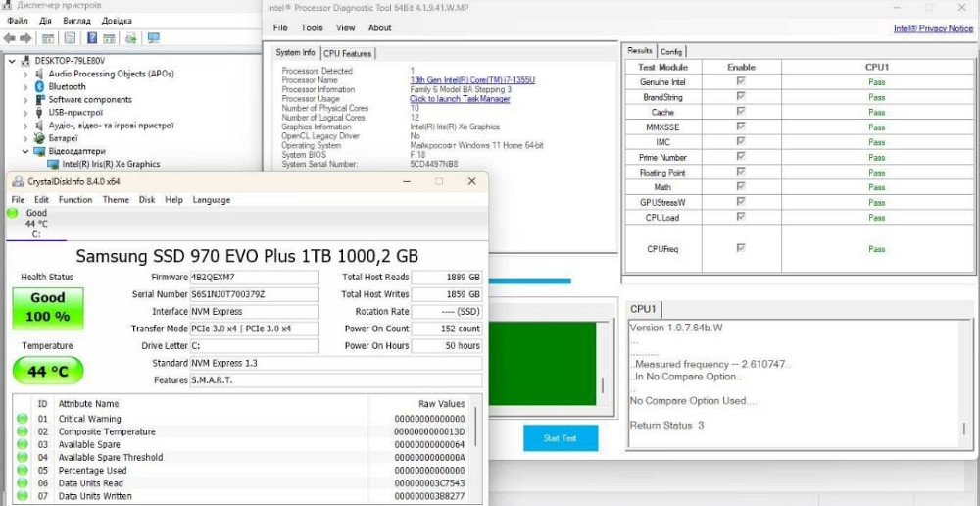Expand the Software components chevron
The height and width of the screenshot is (506, 980).
pos(25,99)
